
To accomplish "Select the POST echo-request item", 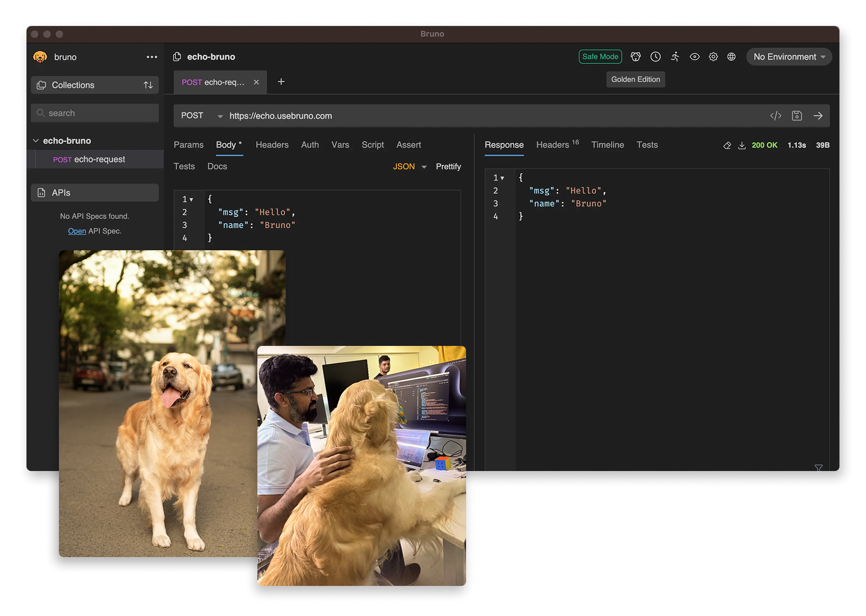I will [x=96, y=159].
